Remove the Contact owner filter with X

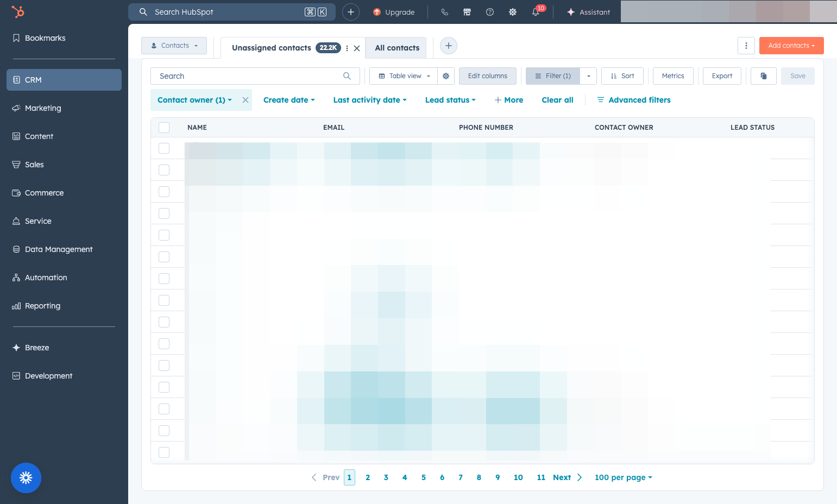[246, 100]
